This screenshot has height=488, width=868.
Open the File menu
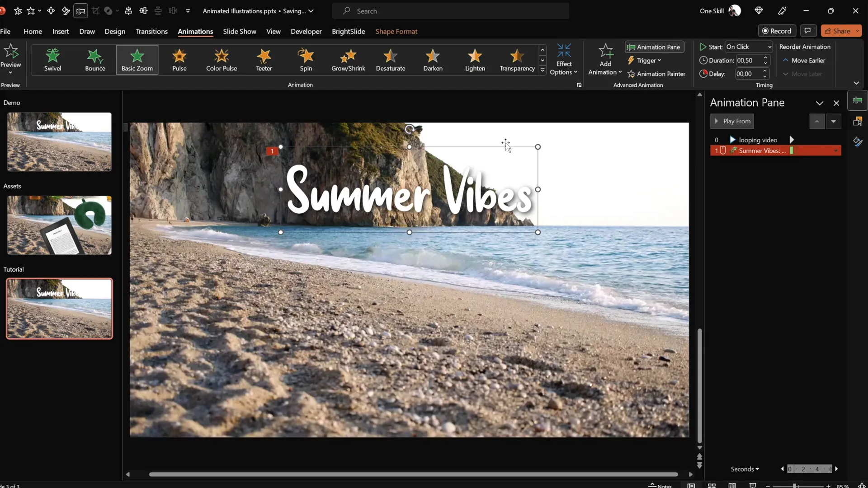click(x=5, y=31)
